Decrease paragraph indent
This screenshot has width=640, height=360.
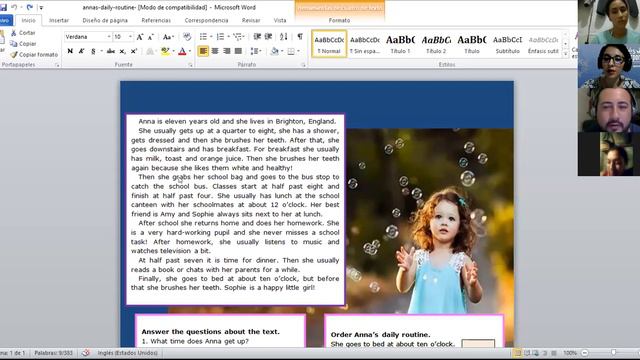point(257,37)
